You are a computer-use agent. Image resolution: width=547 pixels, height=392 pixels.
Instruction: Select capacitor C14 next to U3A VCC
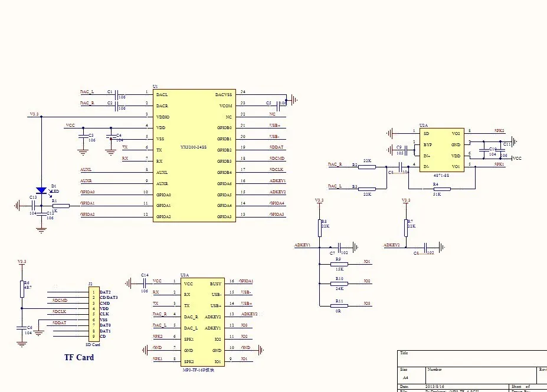[145, 284]
